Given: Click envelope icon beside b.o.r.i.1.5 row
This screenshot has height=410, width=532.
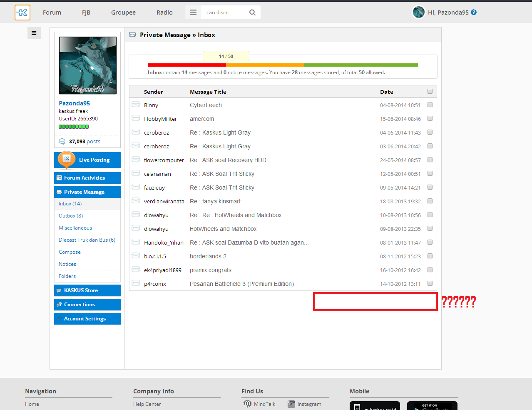Looking at the screenshot, I should [x=136, y=255].
